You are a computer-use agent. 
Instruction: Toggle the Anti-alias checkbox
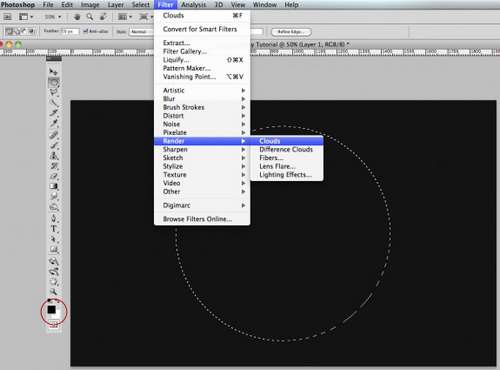click(x=85, y=31)
